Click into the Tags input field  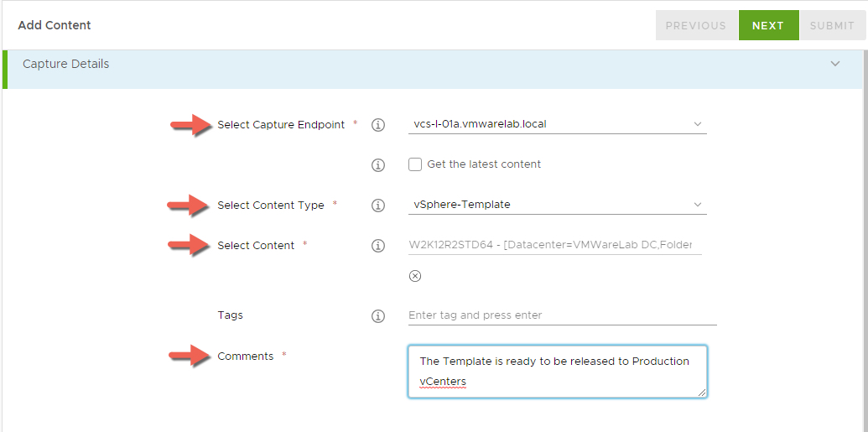click(562, 315)
